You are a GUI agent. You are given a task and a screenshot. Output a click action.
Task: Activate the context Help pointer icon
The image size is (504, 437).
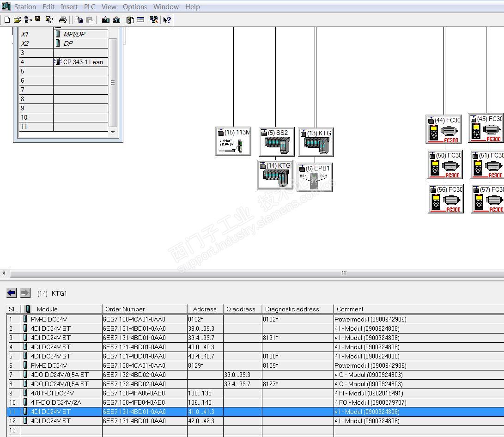(x=167, y=20)
